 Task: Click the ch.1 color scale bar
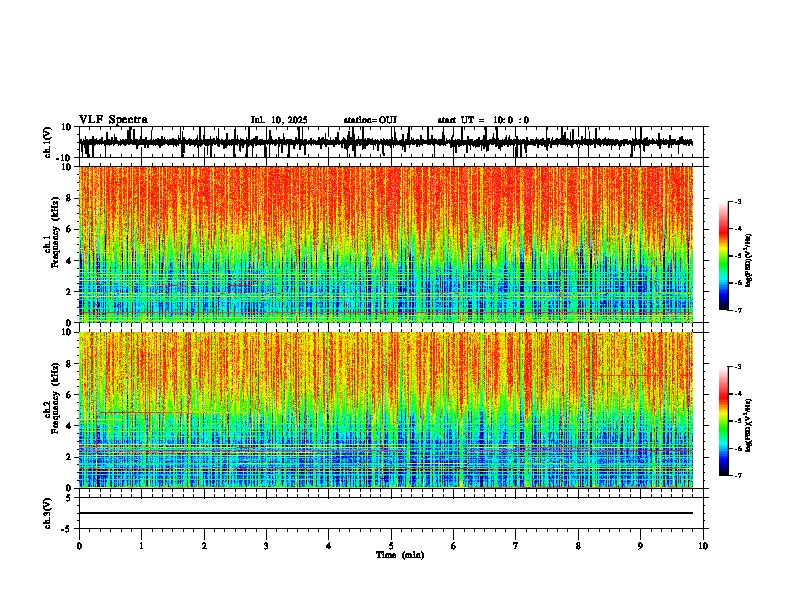724,256
